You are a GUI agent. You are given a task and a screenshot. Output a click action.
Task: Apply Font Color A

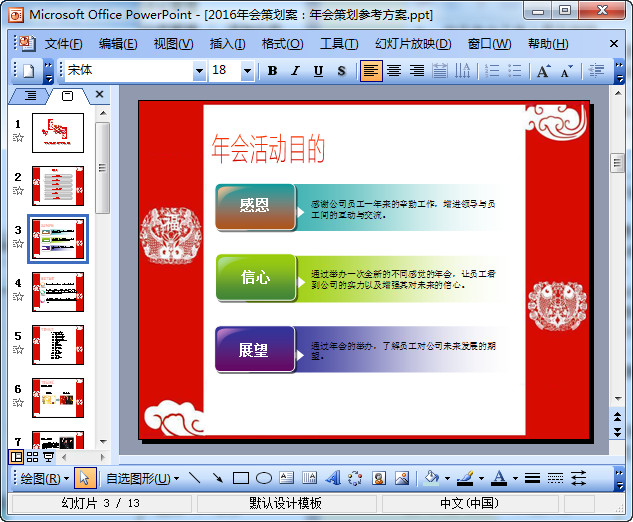(x=499, y=478)
